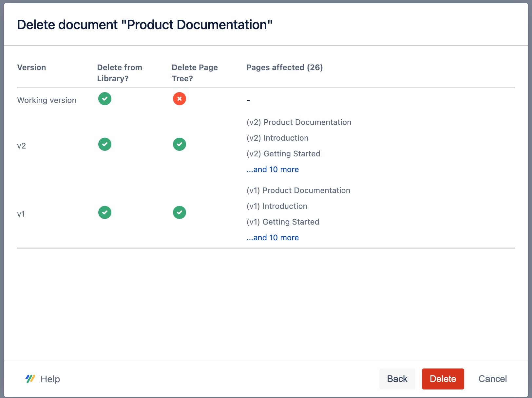Click the 'Version' column header
This screenshot has width=532, height=398.
pos(31,68)
